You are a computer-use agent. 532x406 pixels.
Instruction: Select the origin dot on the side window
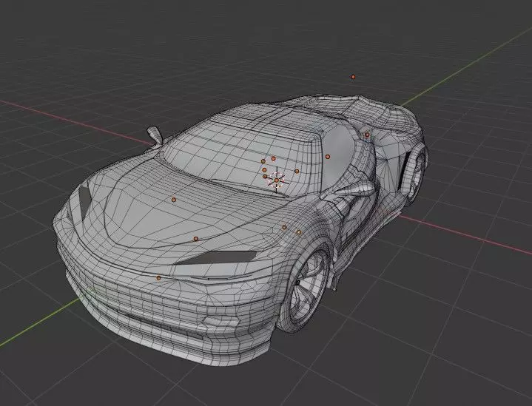[x=327, y=157]
